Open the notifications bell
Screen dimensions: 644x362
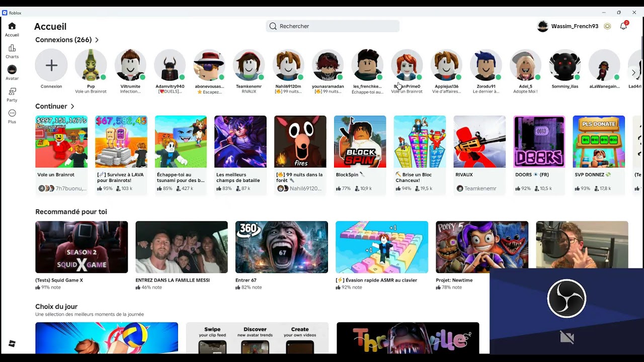click(x=623, y=26)
